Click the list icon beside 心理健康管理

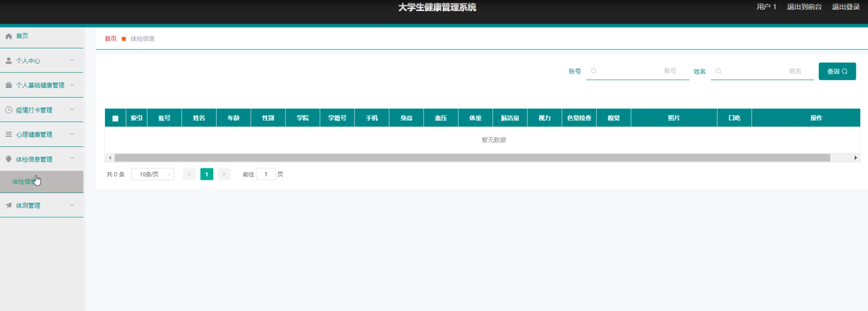click(x=9, y=134)
